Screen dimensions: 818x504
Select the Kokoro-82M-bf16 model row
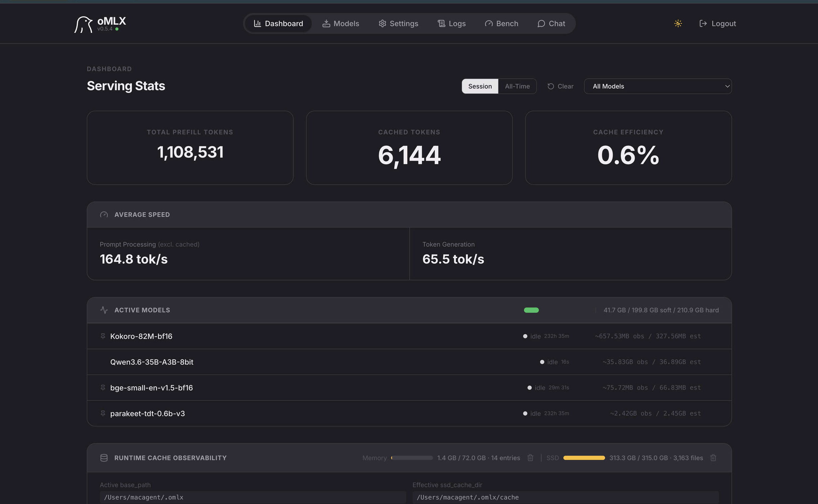point(409,336)
